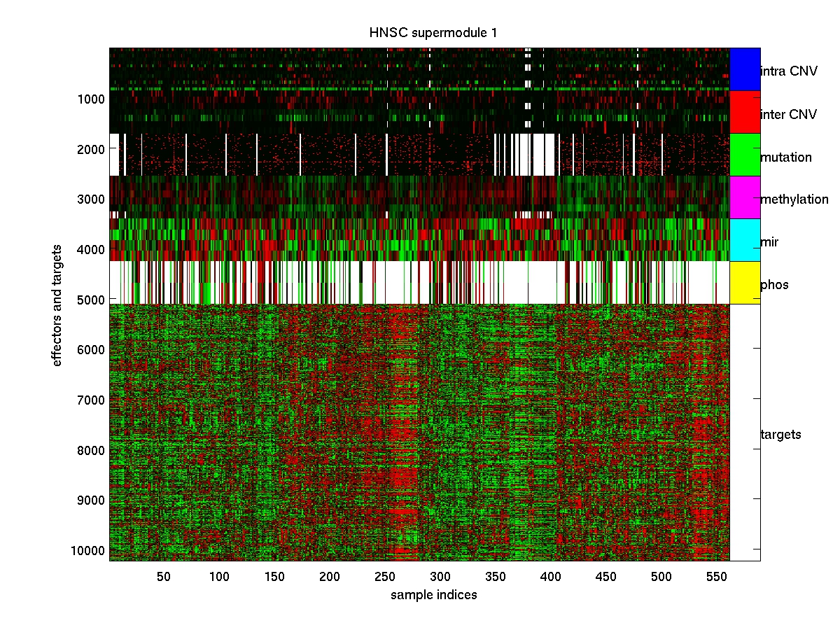Click the x-axis tick label "350"
Viewport: 840px width, 630px height.
(496, 576)
